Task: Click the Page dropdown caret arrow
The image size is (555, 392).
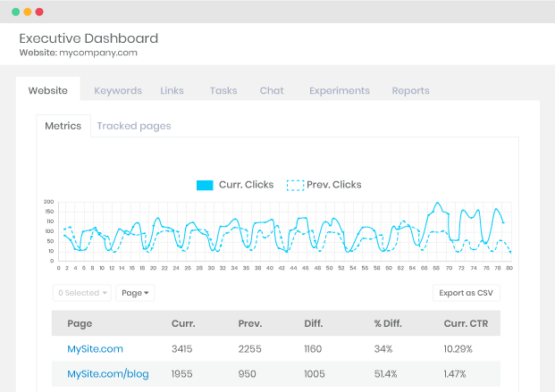Action: 147,293
